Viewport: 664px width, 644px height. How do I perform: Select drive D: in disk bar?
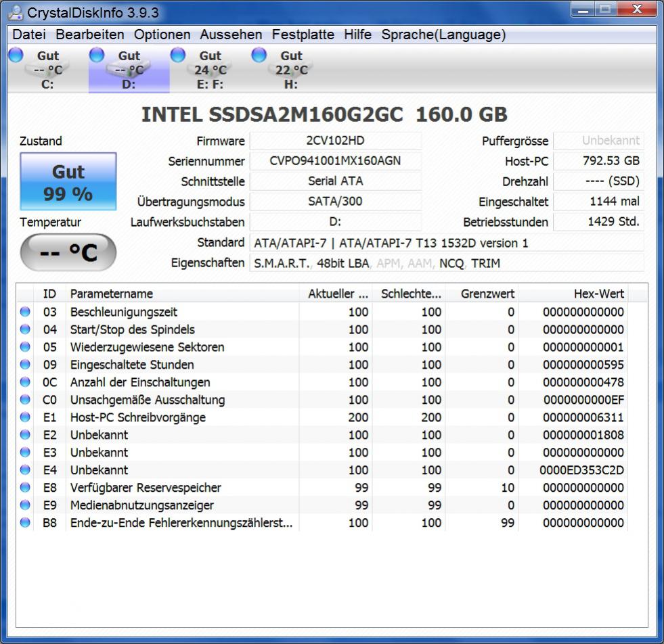[x=129, y=70]
